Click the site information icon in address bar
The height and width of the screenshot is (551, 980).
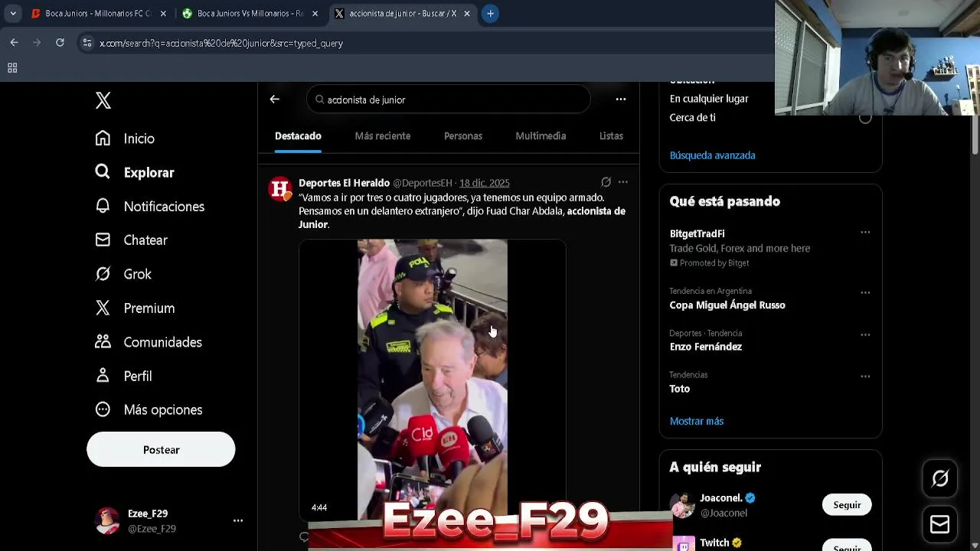(x=87, y=43)
